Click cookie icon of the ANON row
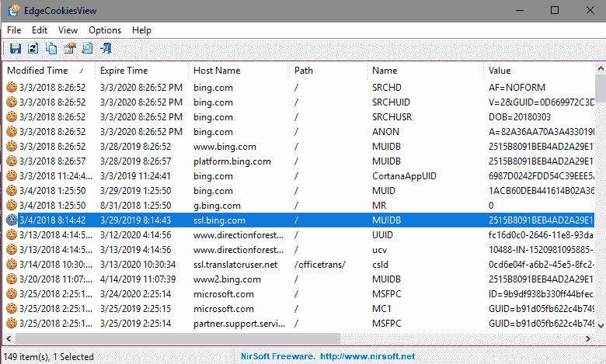 (x=12, y=132)
